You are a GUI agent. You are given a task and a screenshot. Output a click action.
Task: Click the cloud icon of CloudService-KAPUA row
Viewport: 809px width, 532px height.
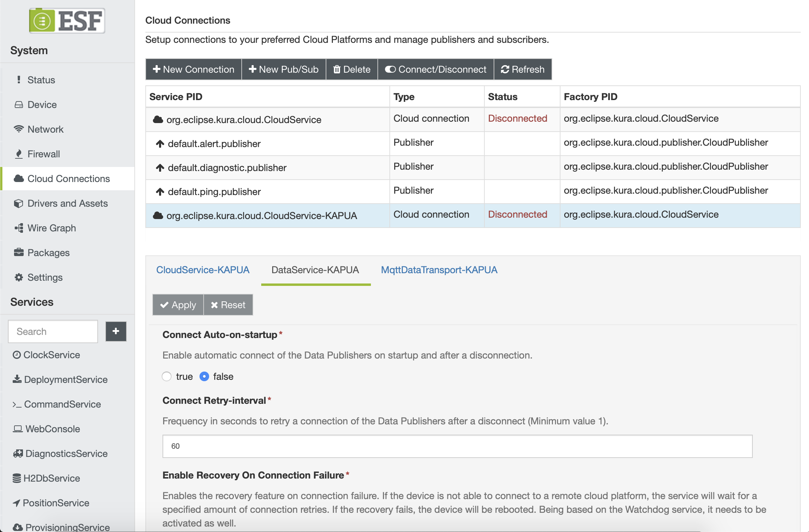[x=158, y=216]
